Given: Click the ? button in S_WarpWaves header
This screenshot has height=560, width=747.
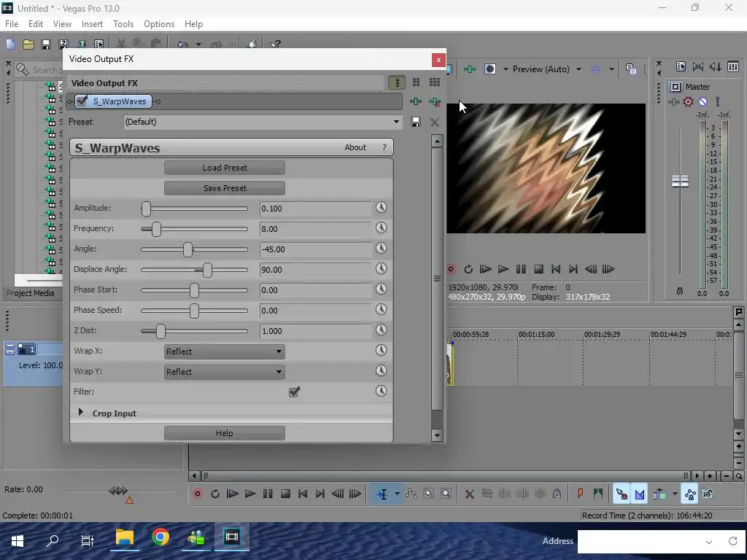Looking at the screenshot, I should (384, 147).
